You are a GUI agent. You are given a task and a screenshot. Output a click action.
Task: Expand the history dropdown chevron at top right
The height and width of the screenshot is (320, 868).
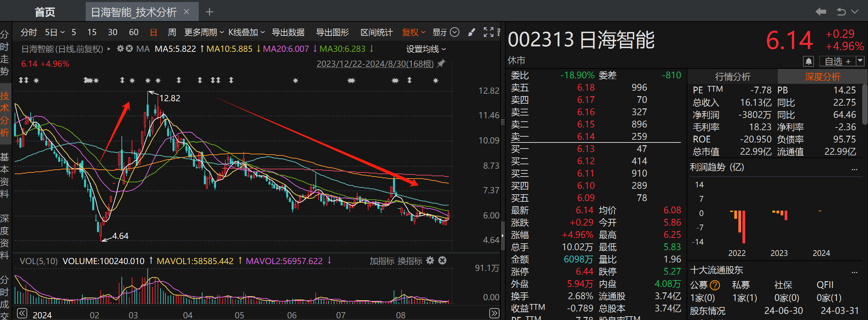tap(855, 12)
